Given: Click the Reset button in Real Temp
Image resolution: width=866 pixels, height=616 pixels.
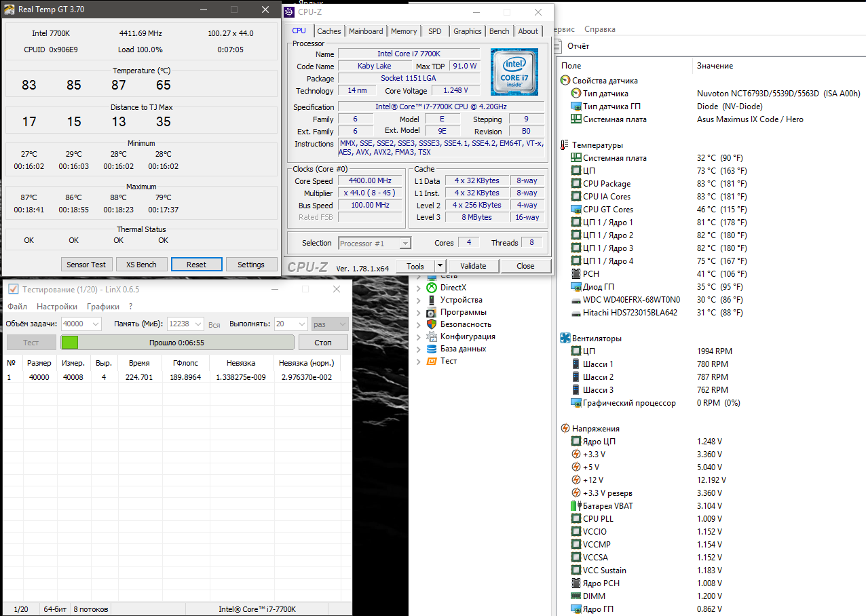Looking at the screenshot, I should (196, 265).
